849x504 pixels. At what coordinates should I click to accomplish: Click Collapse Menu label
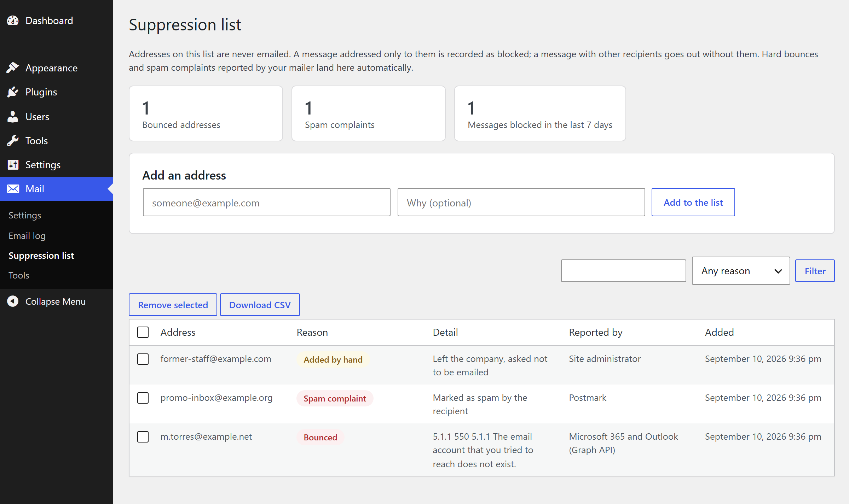pos(56,301)
